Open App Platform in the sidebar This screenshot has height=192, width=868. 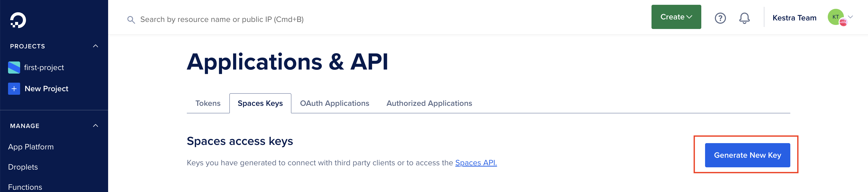pos(31,147)
